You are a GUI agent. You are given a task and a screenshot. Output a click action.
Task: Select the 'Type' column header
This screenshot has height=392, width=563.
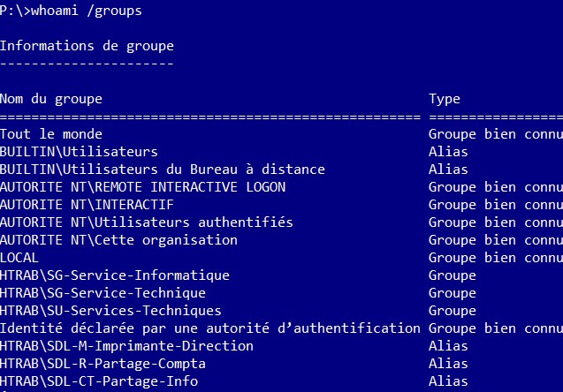coord(445,99)
